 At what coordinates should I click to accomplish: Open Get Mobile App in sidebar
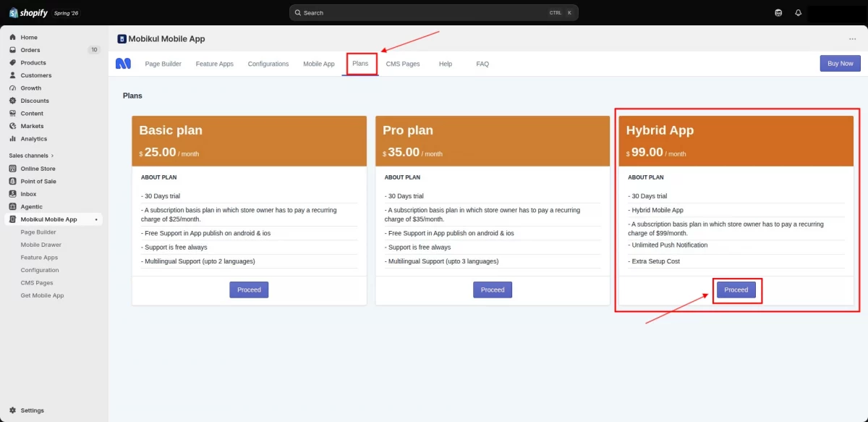point(42,295)
